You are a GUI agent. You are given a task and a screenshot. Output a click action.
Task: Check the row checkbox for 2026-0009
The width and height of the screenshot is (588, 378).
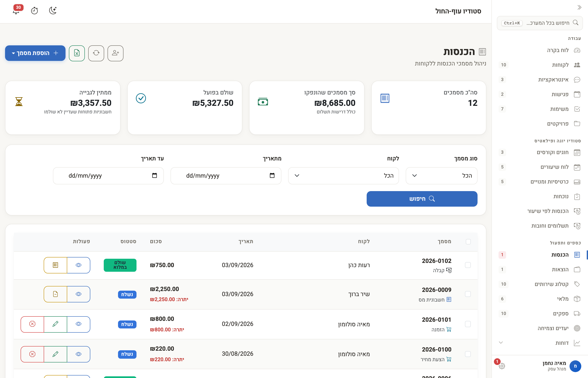468,294
